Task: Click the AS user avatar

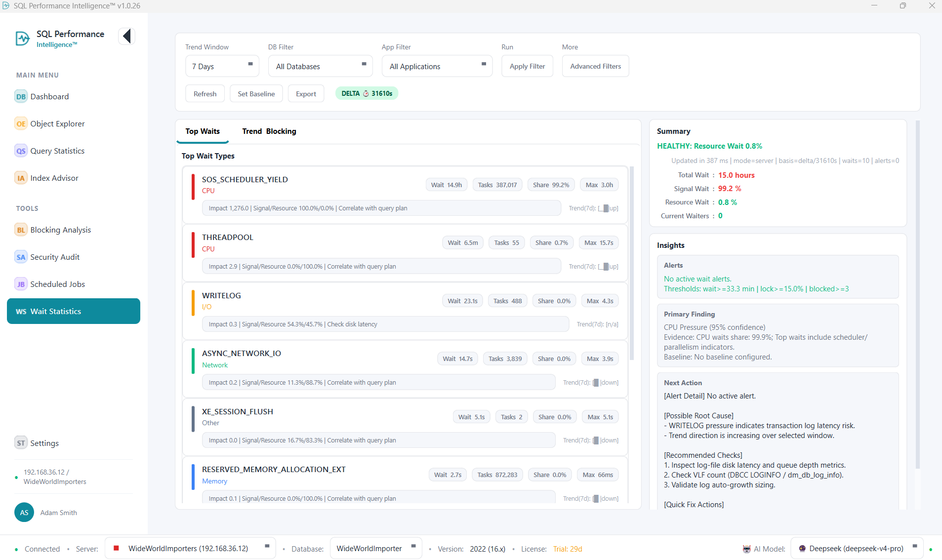Action: pyautogui.click(x=24, y=513)
